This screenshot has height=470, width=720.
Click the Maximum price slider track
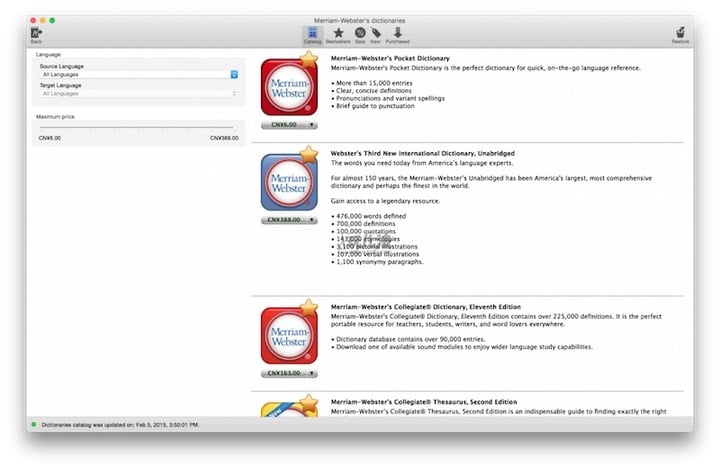[136, 128]
